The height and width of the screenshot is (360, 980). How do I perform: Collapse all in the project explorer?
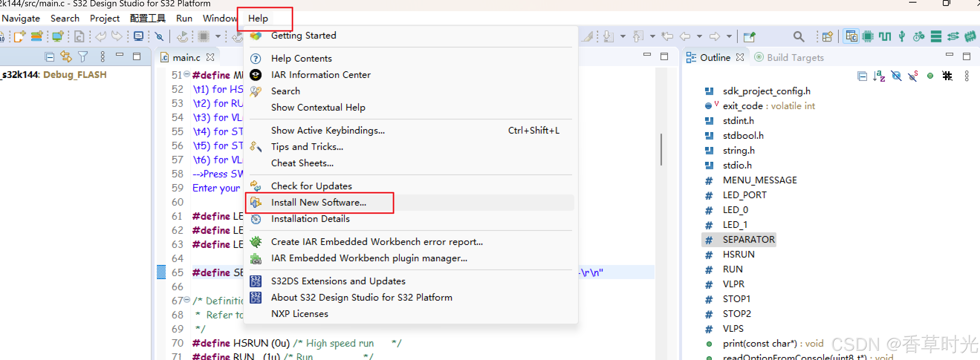coord(49,57)
